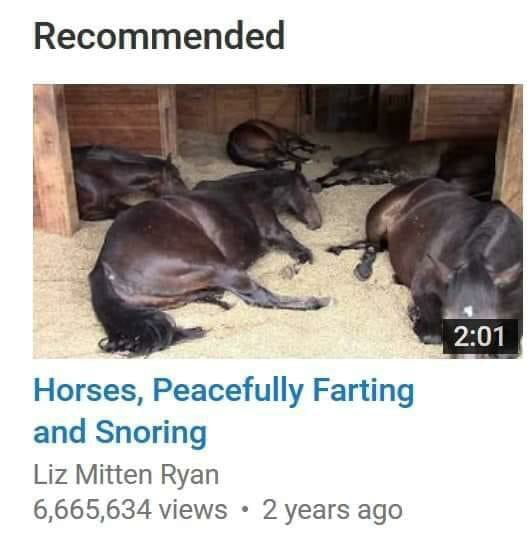Click the curled-up horse in the back center

[271, 144]
